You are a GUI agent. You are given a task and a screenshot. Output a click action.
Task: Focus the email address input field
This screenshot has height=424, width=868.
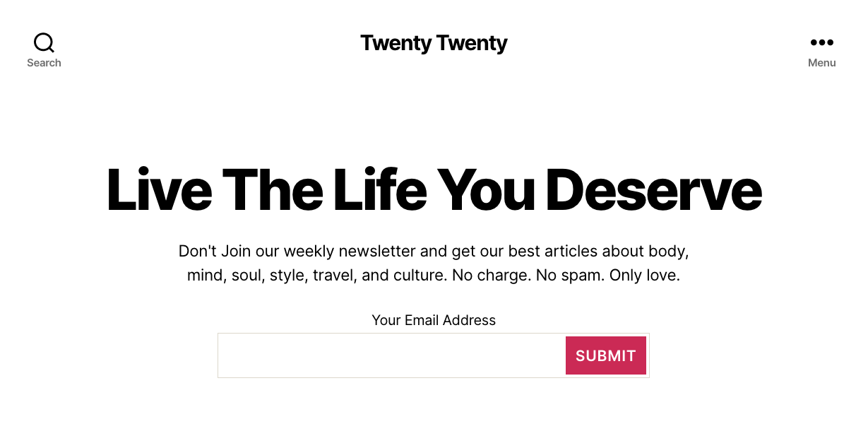(392, 355)
